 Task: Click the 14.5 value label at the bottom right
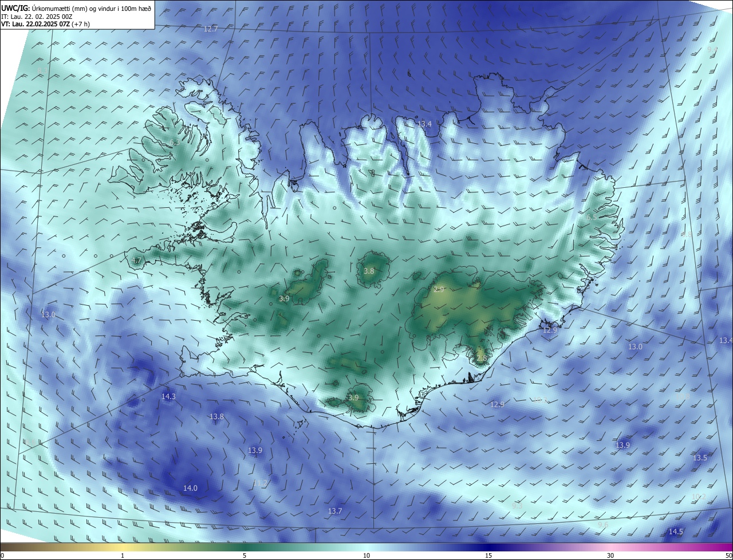(676, 532)
